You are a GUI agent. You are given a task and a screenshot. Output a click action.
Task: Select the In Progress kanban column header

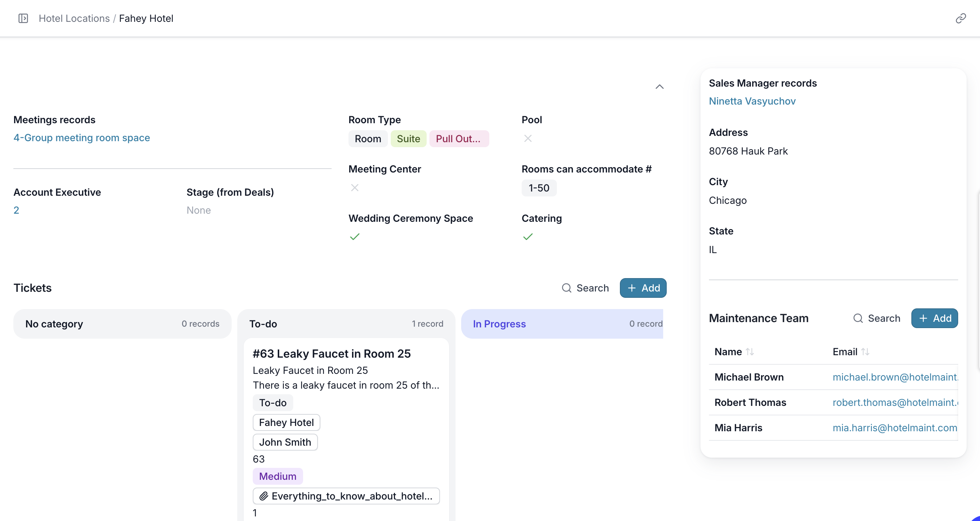pyautogui.click(x=499, y=324)
